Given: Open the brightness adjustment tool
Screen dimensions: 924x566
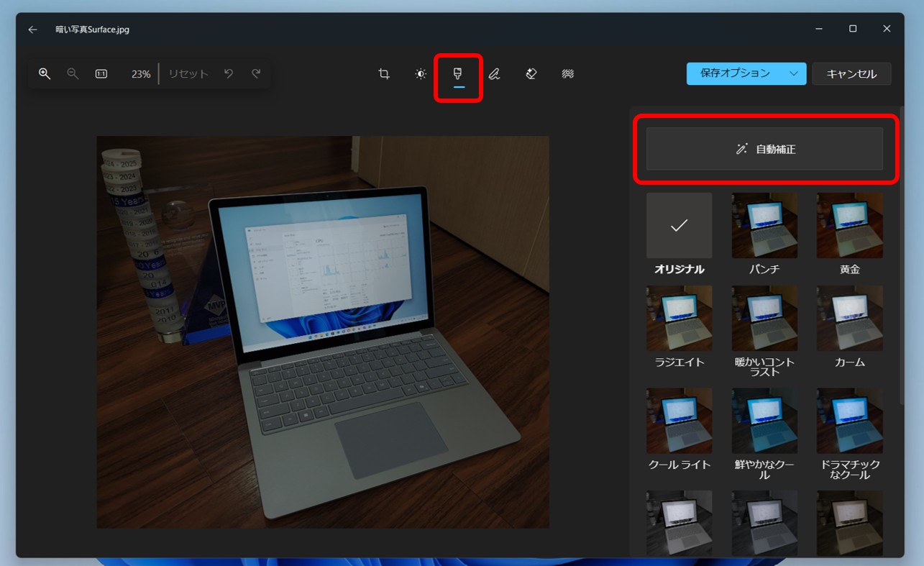Looking at the screenshot, I should 421,73.
